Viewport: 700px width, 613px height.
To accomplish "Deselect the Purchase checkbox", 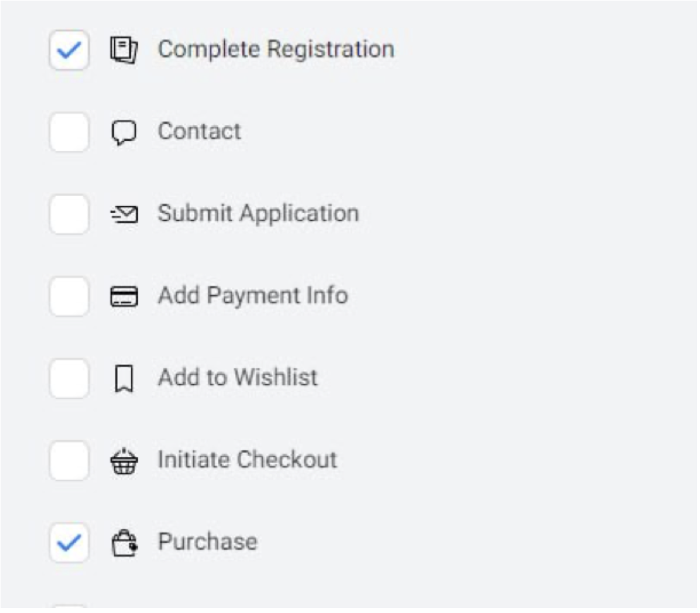I will pos(69,543).
